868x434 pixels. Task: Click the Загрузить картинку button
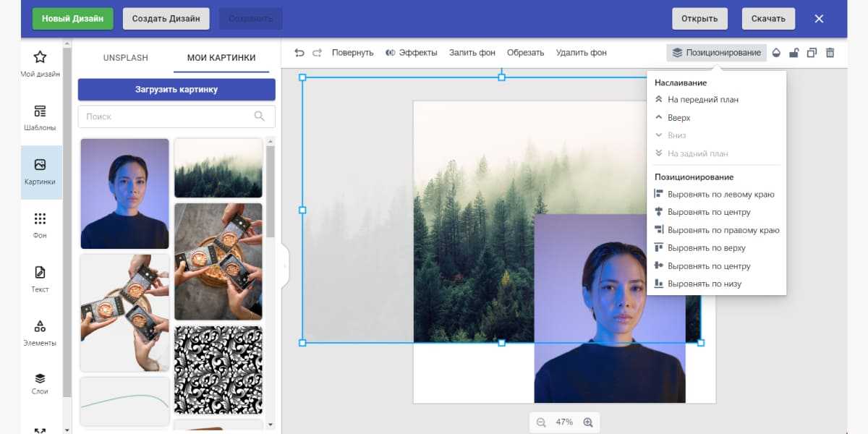tap(176, 90)
